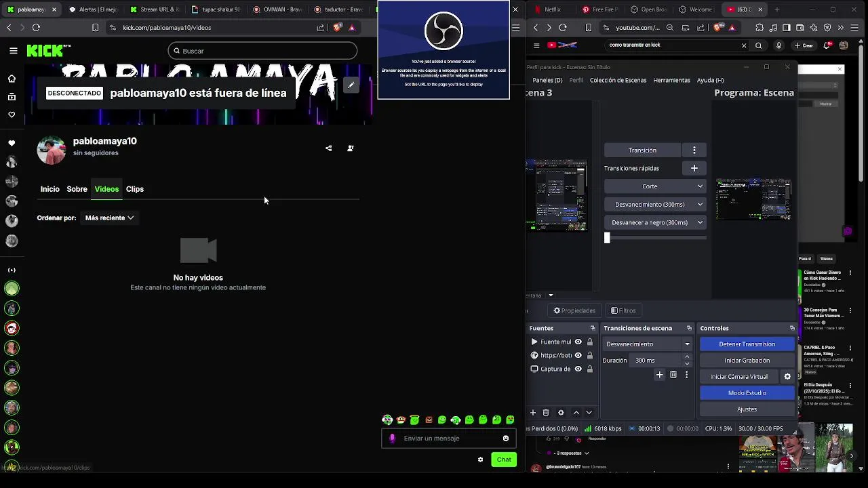Click the Transición button in studio mode
Image resolution: width=868 pixels, height=488 pixels.
642,150
